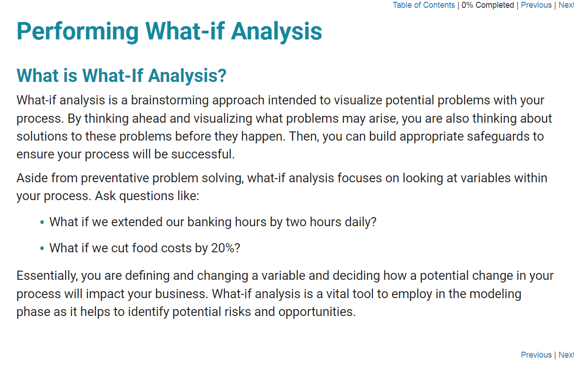574x392 pixels.
Task: Select the banking hours bullet item text
Action: click(213, 222)
